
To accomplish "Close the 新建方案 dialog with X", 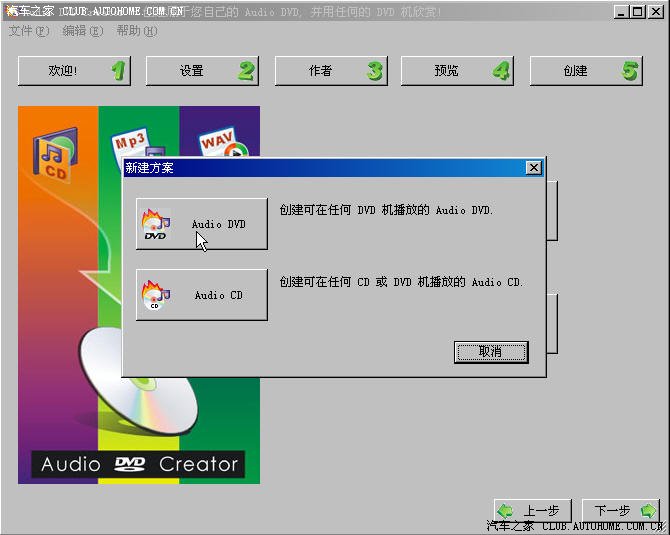I will coord(534,168).
